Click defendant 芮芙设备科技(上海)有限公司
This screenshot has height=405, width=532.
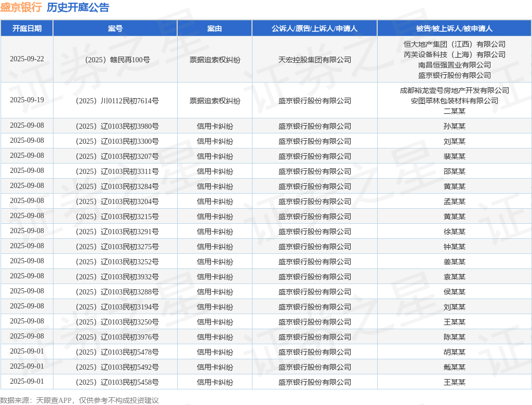click(x=454, y=55)
